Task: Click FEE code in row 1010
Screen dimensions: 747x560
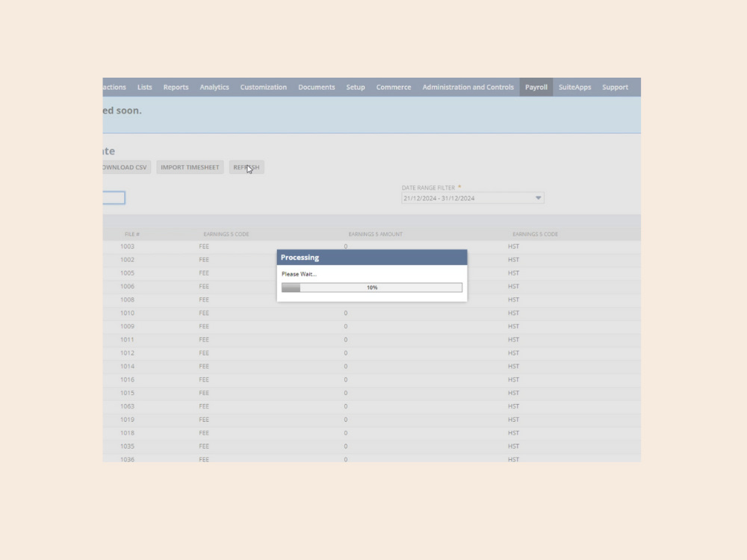Action: click(x=204, y=313)
